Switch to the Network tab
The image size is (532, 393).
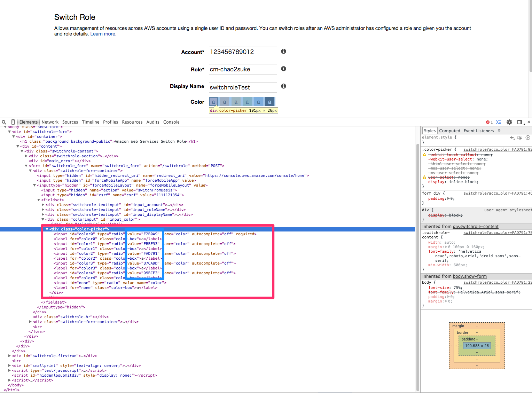(50, 122)
